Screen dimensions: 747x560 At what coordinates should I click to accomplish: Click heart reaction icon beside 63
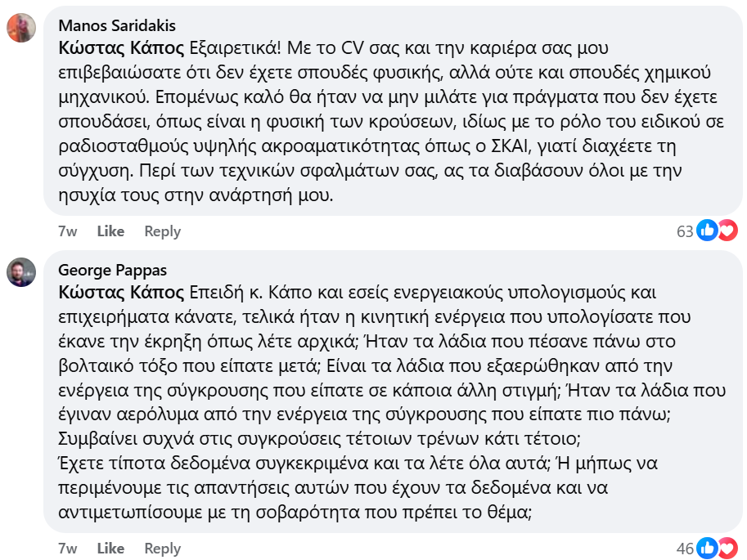(x=727, y=231)
